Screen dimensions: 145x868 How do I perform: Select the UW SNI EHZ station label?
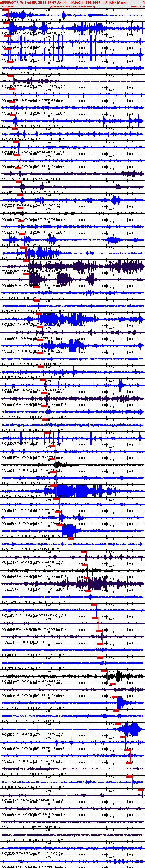click(33, 430)
